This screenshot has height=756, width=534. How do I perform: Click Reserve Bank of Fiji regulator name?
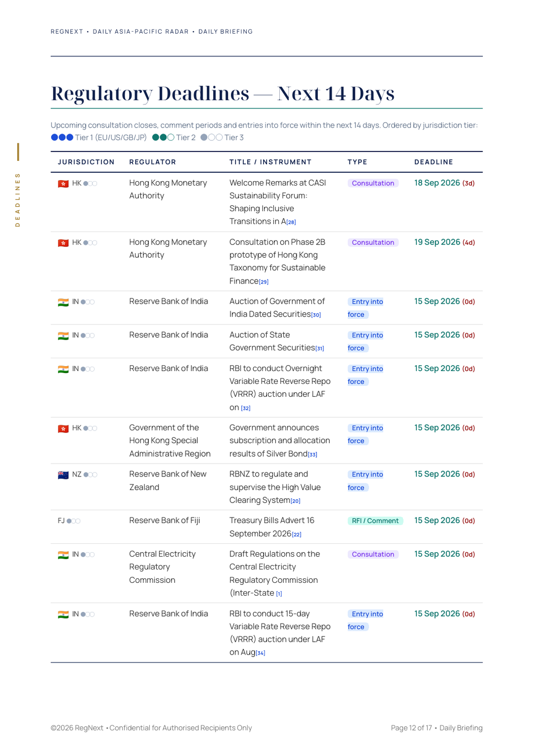165,520
